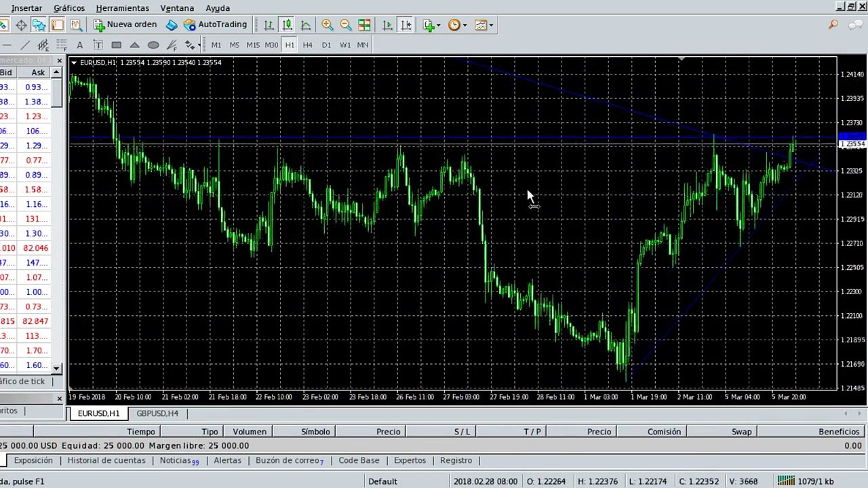Toggle chart auto scroll icon
The height and width of the screenshot is (488, 868).
(387, 25)
